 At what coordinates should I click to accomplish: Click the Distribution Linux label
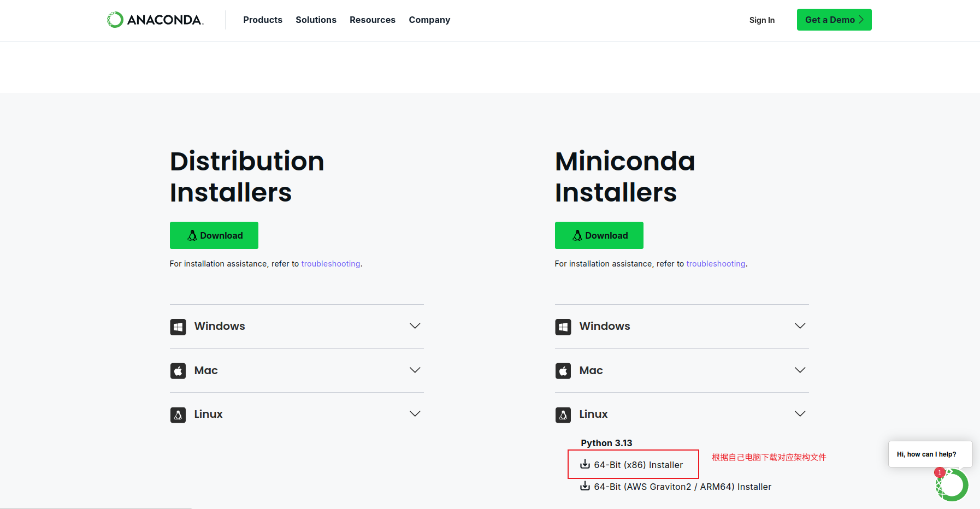(x=208, y=414)
